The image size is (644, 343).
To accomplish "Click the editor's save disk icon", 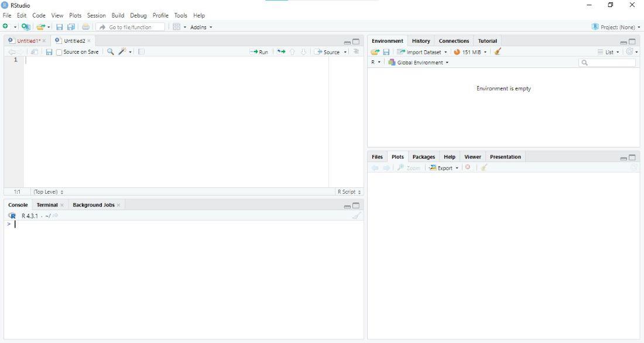I will coord(49,52).
